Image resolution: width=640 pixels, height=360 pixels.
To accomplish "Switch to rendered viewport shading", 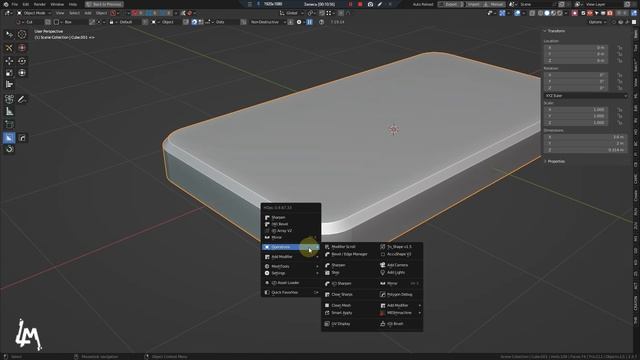I will 559,13.
